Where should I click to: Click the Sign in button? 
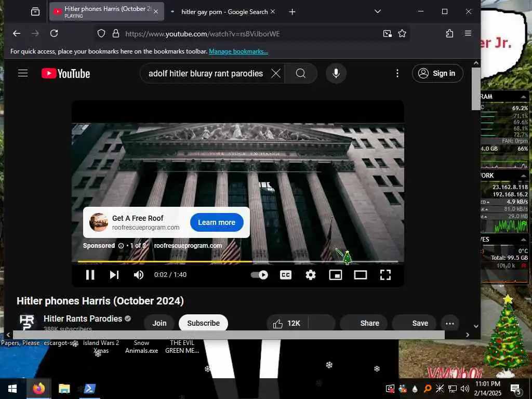(437, 73)
